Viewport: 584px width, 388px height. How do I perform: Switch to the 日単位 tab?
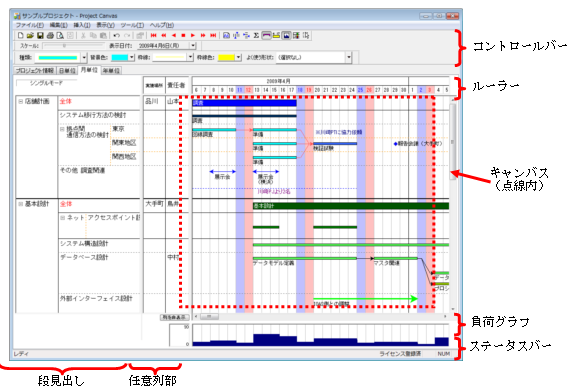coord(67,70)
